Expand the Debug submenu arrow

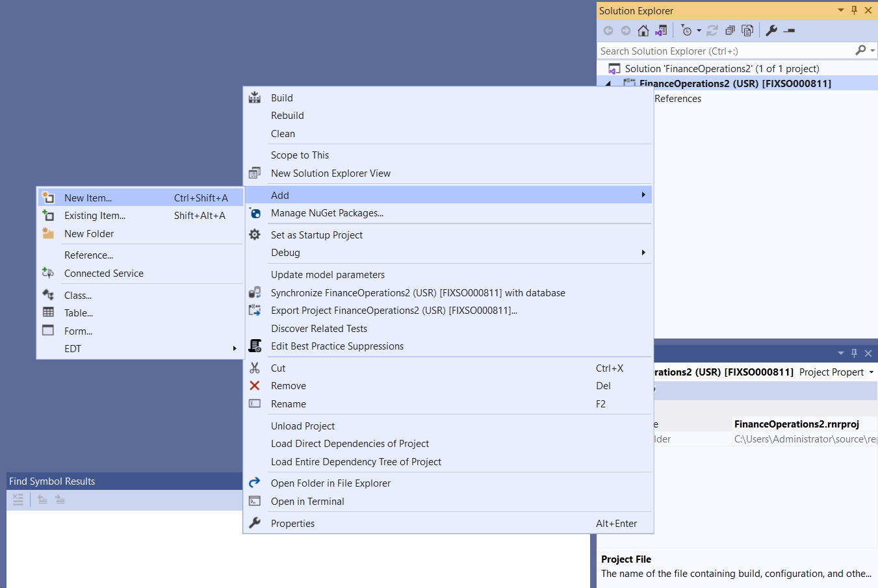643,252
